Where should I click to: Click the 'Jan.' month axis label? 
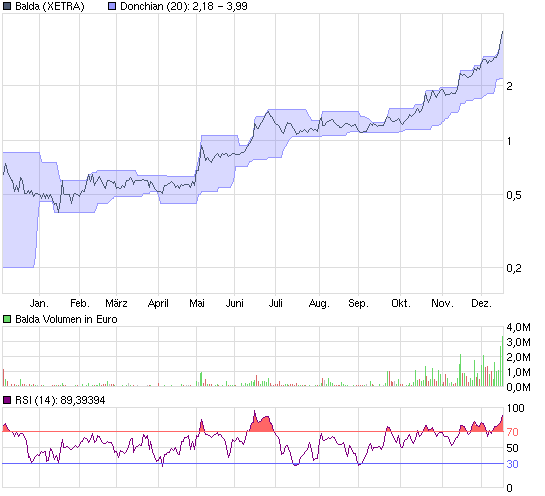pos(39,303)
